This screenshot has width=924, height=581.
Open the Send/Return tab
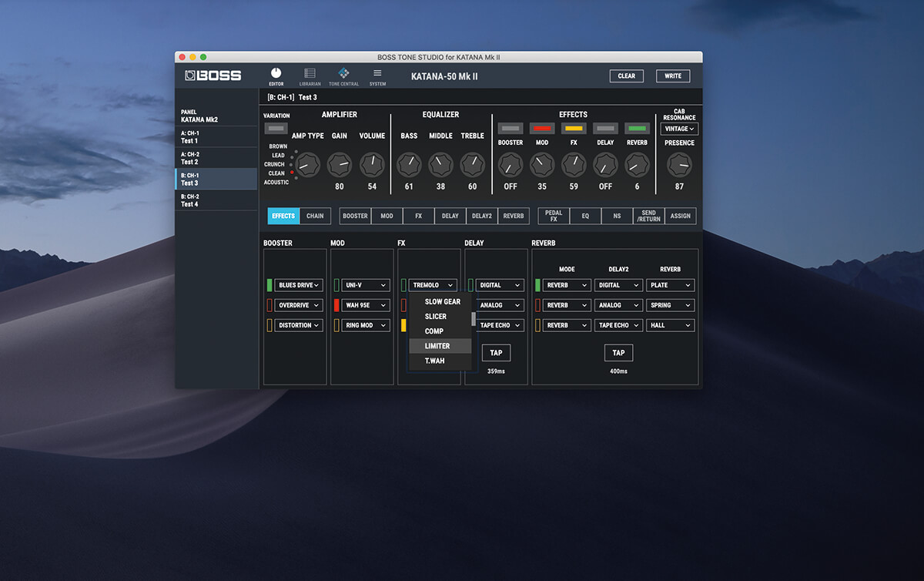pos(648,216)
